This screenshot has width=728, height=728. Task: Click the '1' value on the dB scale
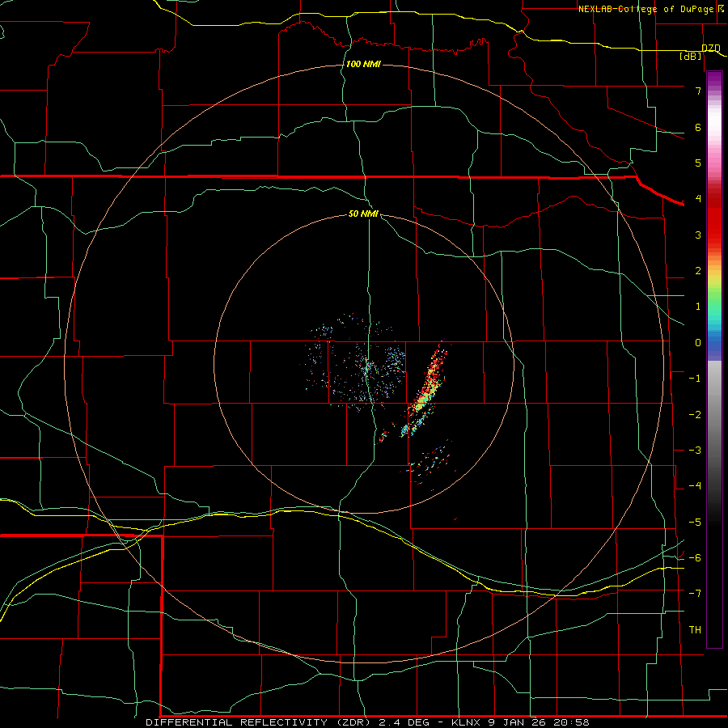[698, 307]
